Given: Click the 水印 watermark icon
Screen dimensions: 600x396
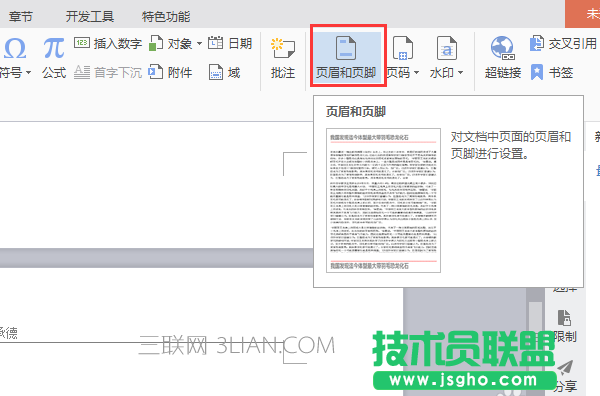Looking at the screenshot, I should point(447,49).
